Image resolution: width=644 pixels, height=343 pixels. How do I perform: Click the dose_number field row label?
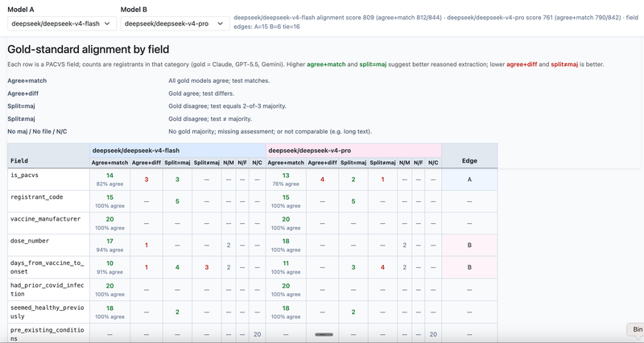pyautogui.click(x=30, y=241)
